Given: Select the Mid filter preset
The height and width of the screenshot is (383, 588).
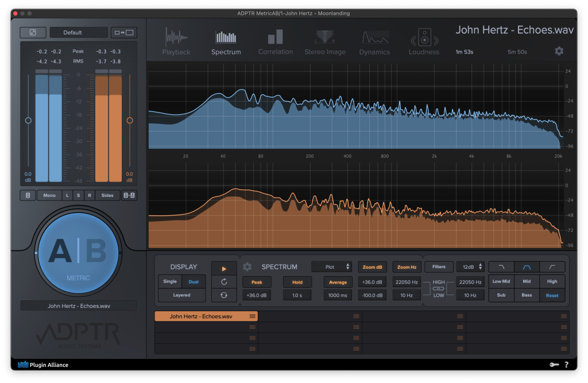Looking at the screenshot, I should (527, 281).
